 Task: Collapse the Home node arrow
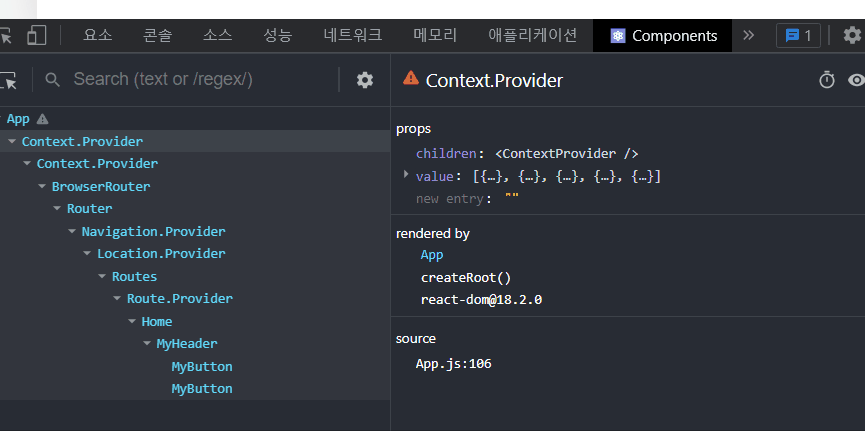[132, 321]
